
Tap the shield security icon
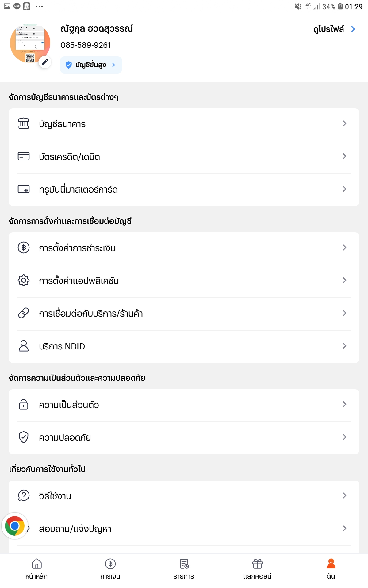[x=24, y=437]
